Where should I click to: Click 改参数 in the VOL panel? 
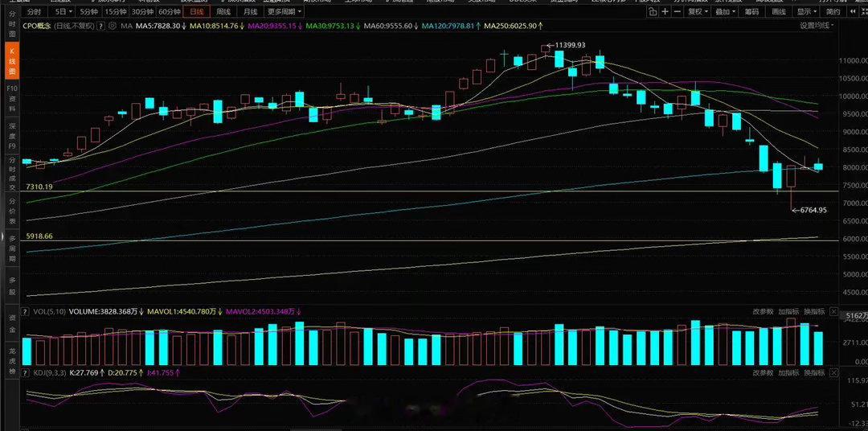763,312
